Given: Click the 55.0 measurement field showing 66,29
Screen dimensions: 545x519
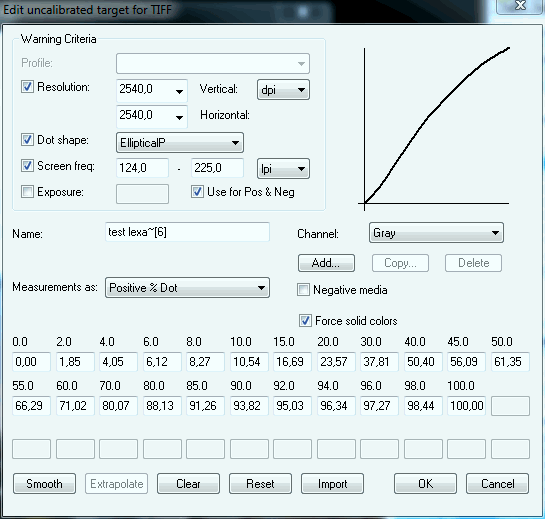Looking at the screenshot, I should pos(32,406).
